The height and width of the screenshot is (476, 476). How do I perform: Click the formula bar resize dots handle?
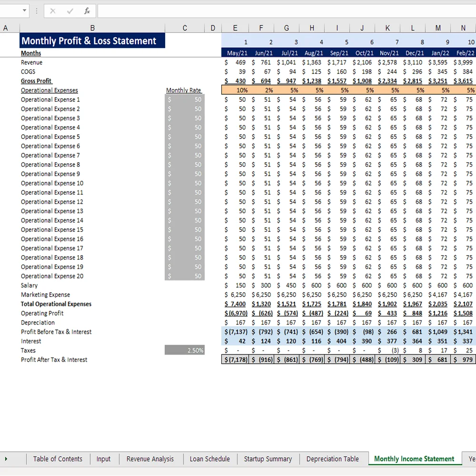click(37, 11)
